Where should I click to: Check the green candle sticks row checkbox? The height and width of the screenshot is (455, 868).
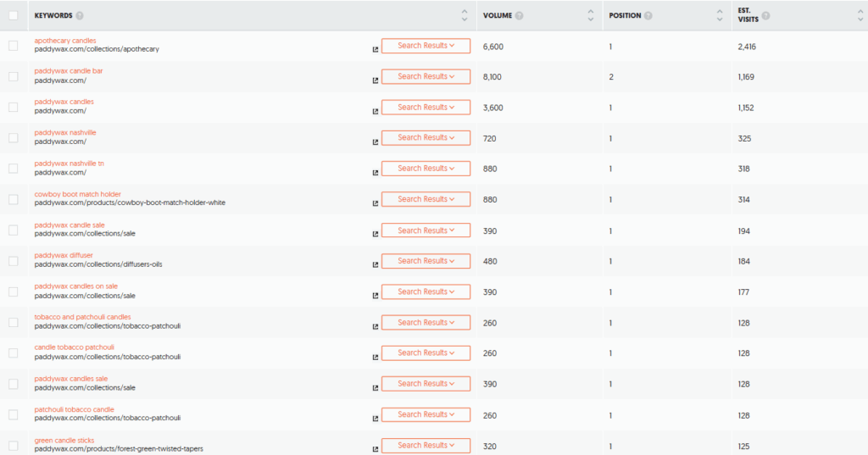tap(14, 446)
